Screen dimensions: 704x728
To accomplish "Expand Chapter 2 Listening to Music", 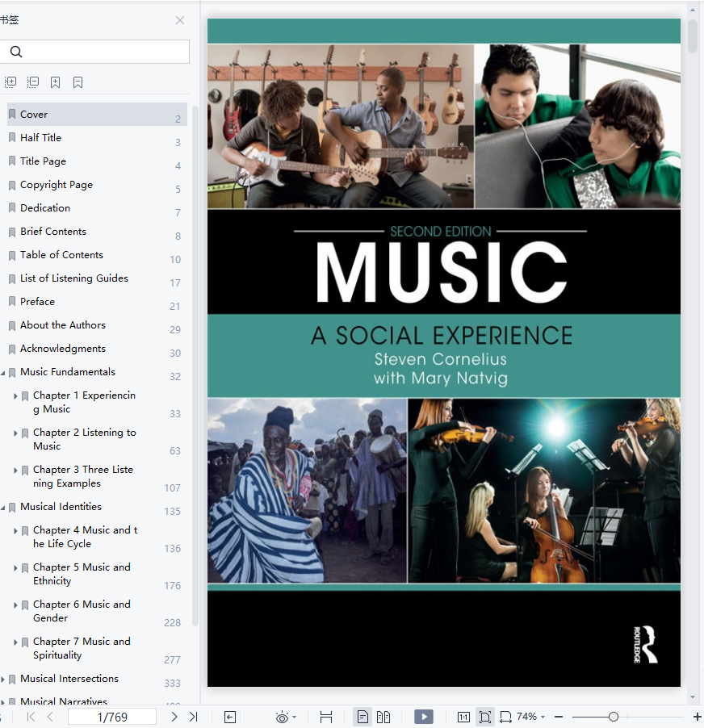I will tap(15, 433).
